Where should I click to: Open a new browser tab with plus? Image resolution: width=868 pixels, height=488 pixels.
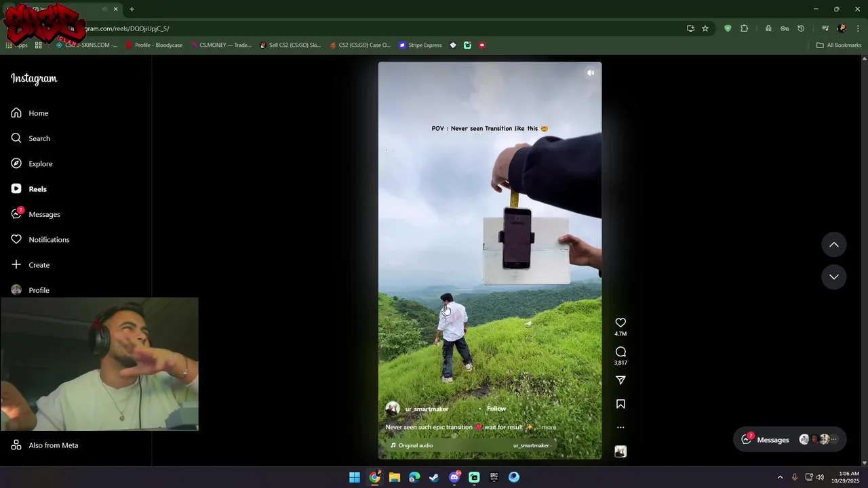click(132, 9)
